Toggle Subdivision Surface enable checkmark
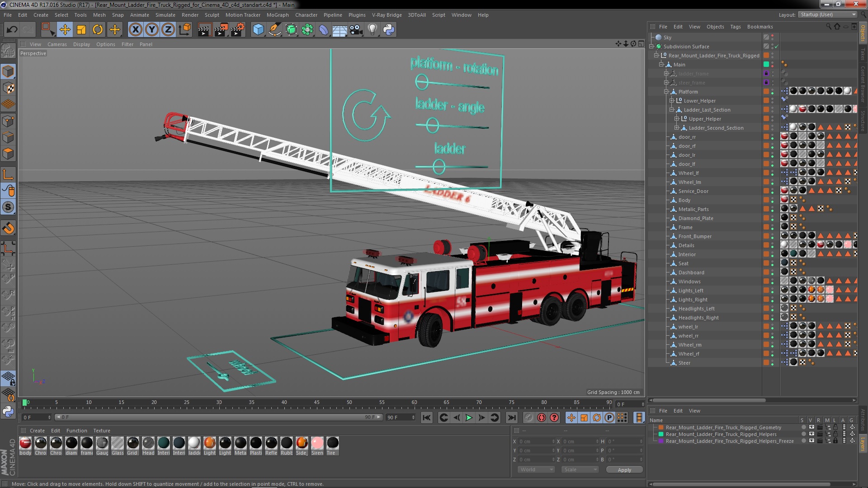Image resolution: width=868 pixels, height=488 pixels. [x=777, y=47]
